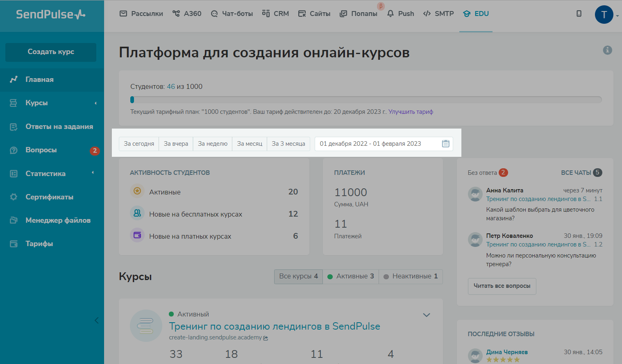
Task: Go to Чат-боты section
Action: point(232,14)
